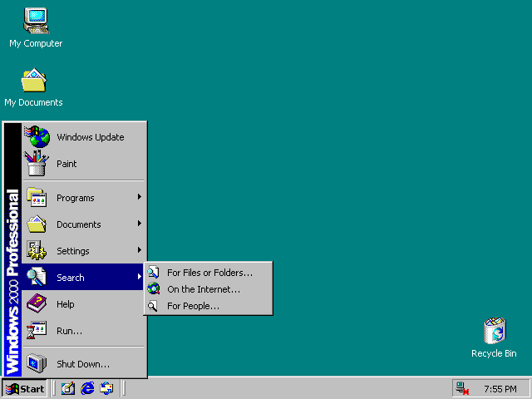532x399 pixels.
Task: Click the Run hourglass window icon
Action: [37, 330]
